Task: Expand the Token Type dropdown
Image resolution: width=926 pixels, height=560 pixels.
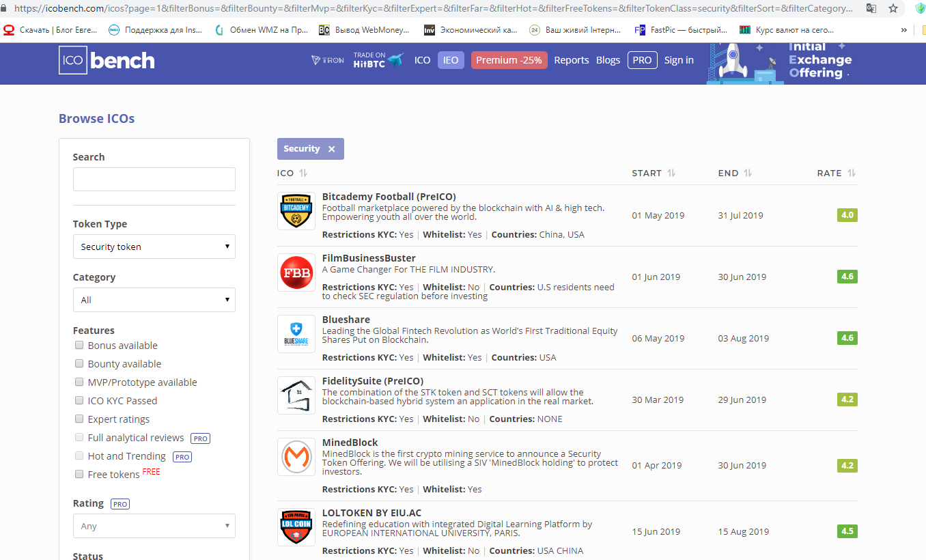Action: click(x=154, y=247)
